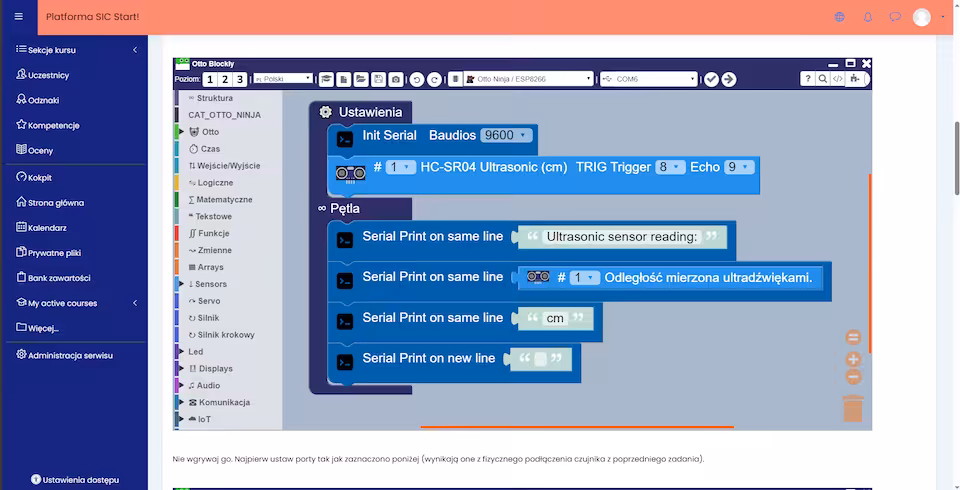Screen dimensions: 960x490
Task: Click the camera screenshot icon in toolbar
Action: [396, 79]
